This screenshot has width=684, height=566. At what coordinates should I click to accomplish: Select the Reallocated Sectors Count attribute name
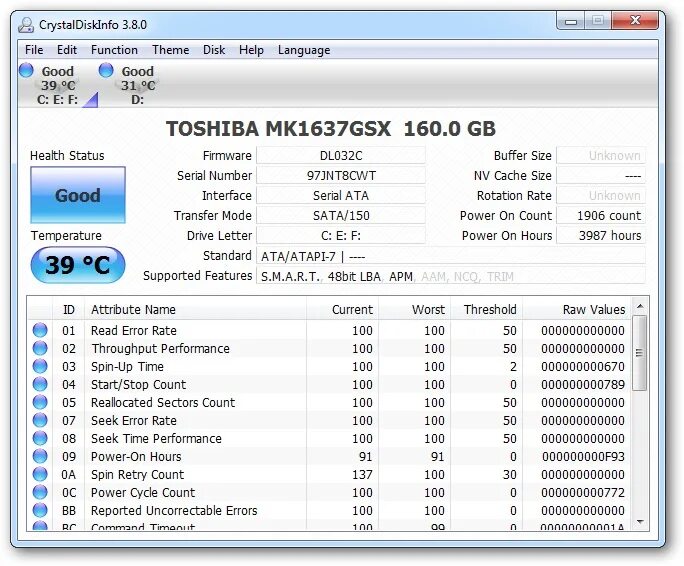tap(163, 402)
